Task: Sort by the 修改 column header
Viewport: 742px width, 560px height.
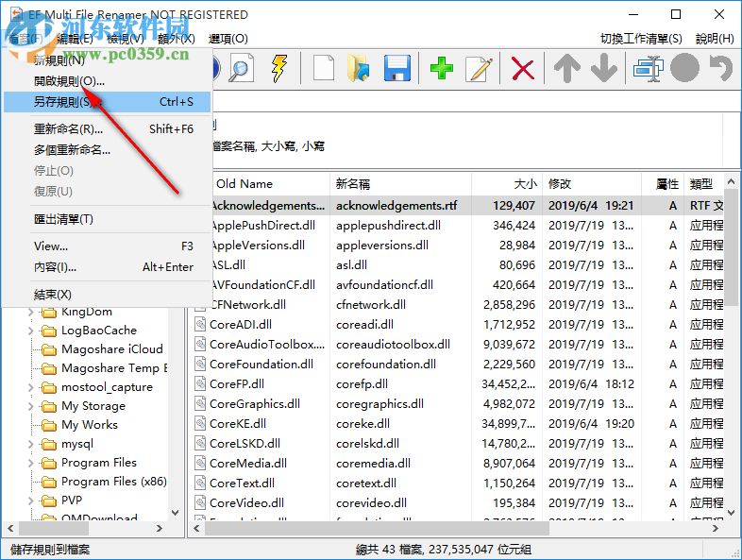Action: (592, 183)
